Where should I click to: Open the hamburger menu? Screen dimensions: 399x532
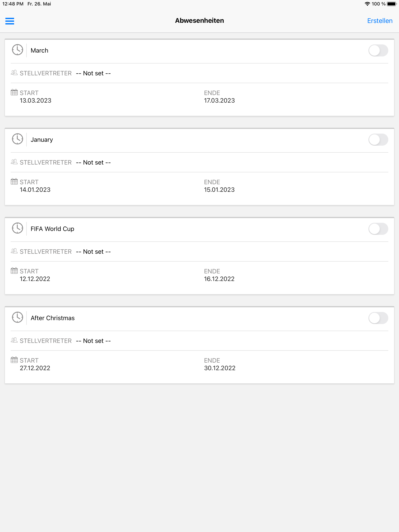(10, 21)
